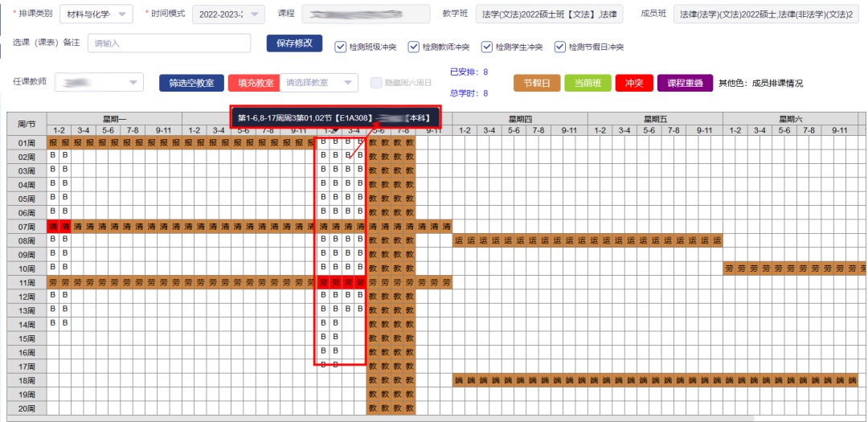Toggle the 检测班级冲突 checkbox
The width and height of the screenshot is (868, 422).
coord(340,47)
